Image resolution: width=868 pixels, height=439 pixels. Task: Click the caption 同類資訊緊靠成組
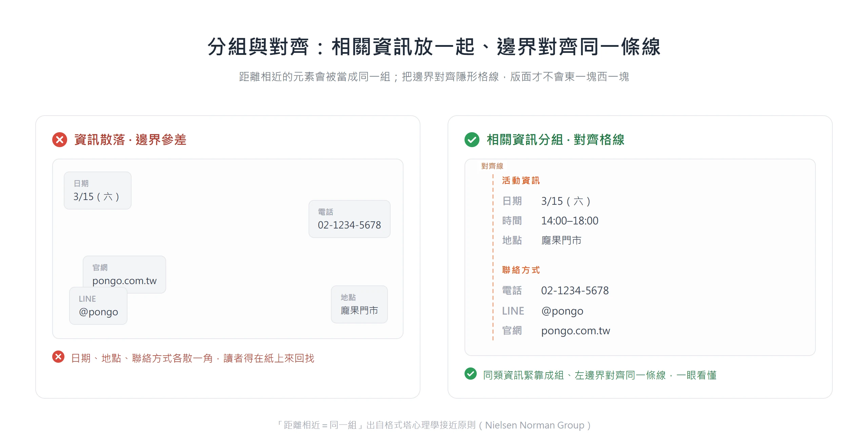click(x=600, y=375)
